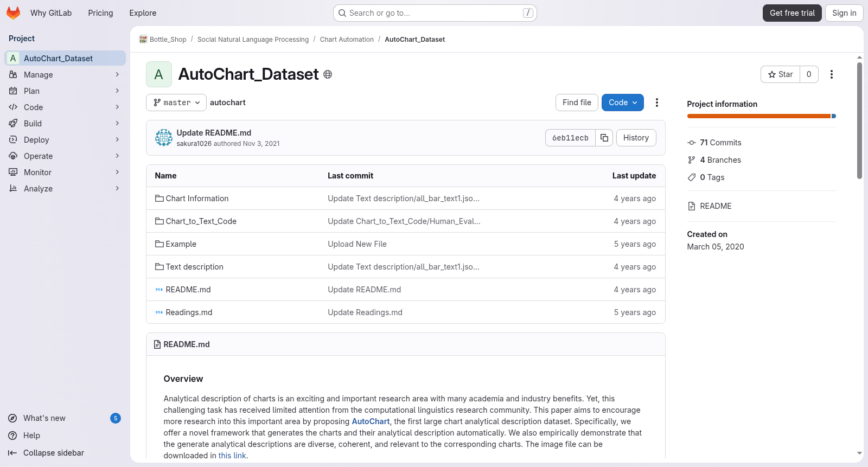Screen dimensions: 868x467
Task: Open the 'Upload New File' commit message
Action: pos(357,244)
